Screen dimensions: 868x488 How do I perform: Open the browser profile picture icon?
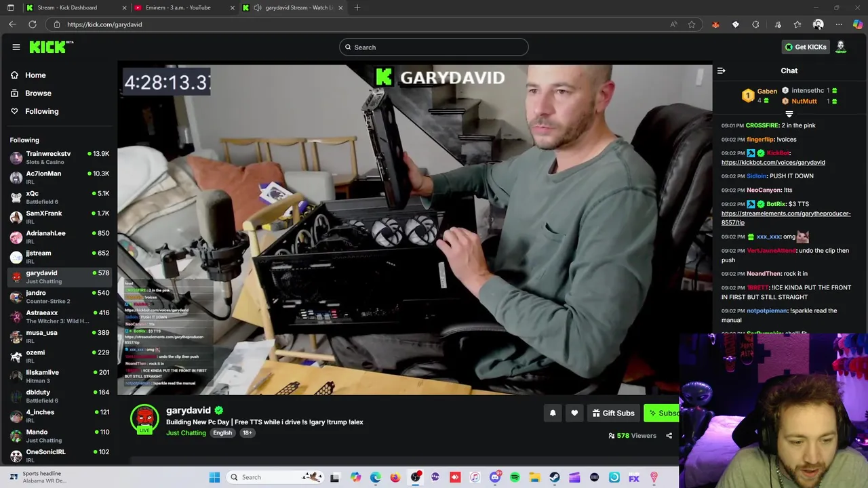(818, 24)
